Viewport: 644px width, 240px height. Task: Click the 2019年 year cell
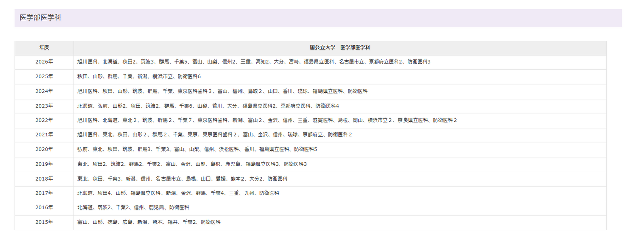(44, 164)
